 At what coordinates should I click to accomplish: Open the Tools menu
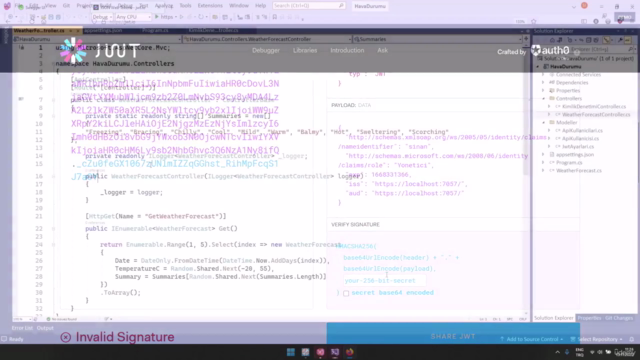185,6
